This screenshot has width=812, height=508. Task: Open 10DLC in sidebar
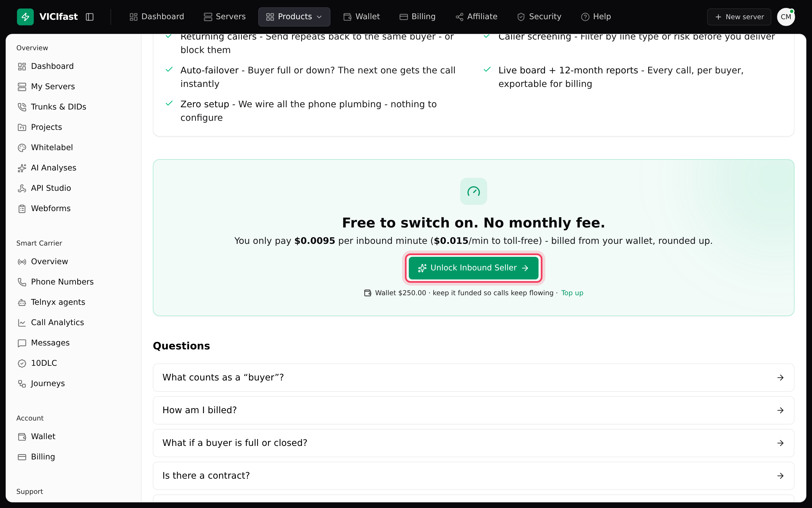37,363
